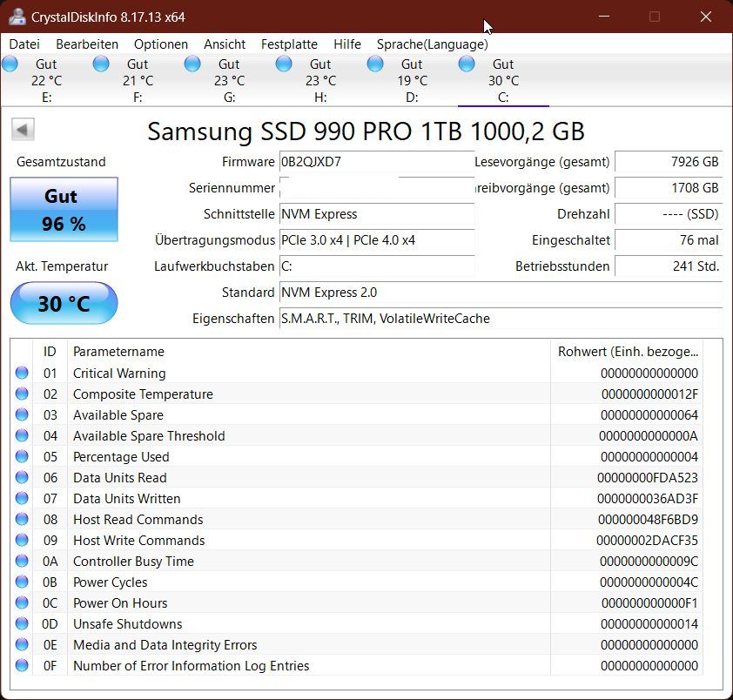This screenshot has width=733, height=700.
Task: Click the back arrow button above Gesamtzustand
Action: click(x=22, y=129)
